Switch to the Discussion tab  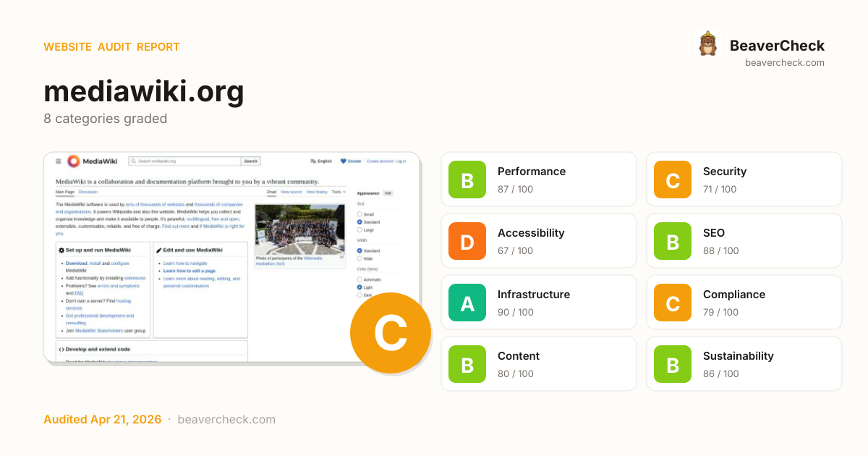pos(88,192)
